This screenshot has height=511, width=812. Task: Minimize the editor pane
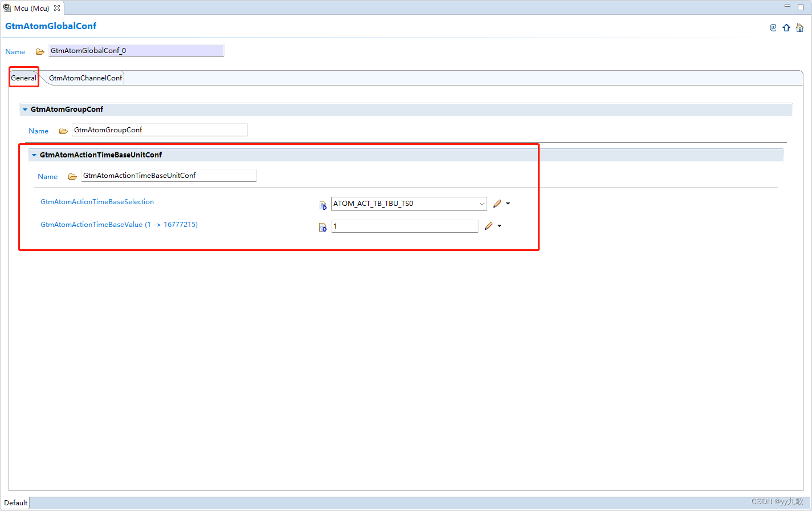787,6
